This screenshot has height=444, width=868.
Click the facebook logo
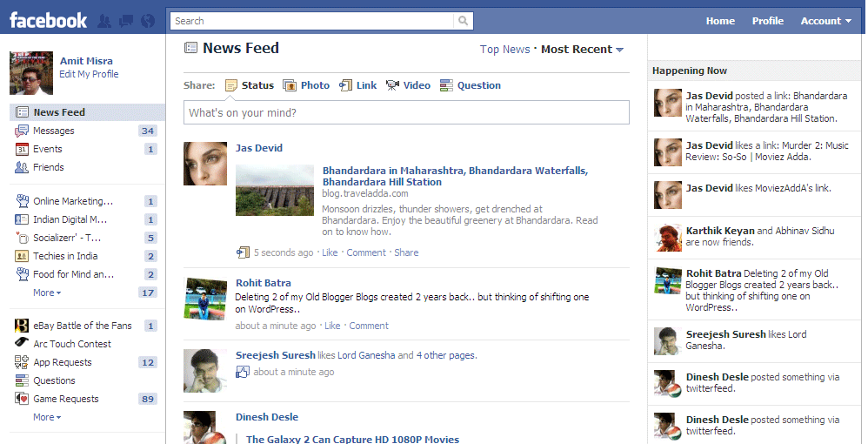coord(48,21)
